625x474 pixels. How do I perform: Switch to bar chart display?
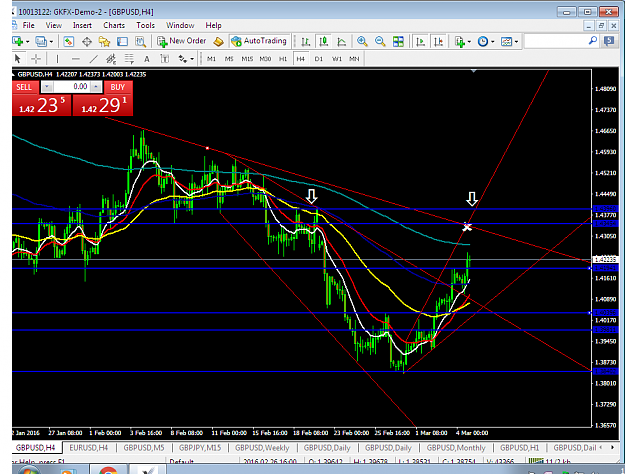[x=306, y=41]
